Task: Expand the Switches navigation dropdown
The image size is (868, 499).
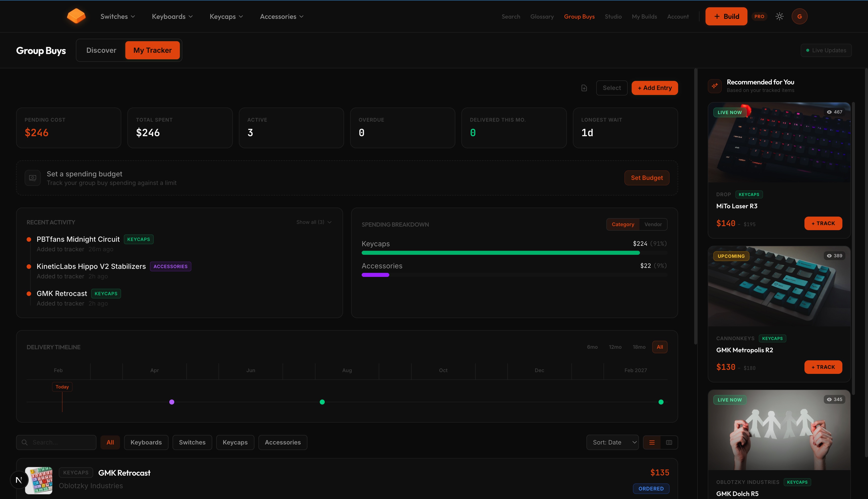Action: (x=118, y=16)
